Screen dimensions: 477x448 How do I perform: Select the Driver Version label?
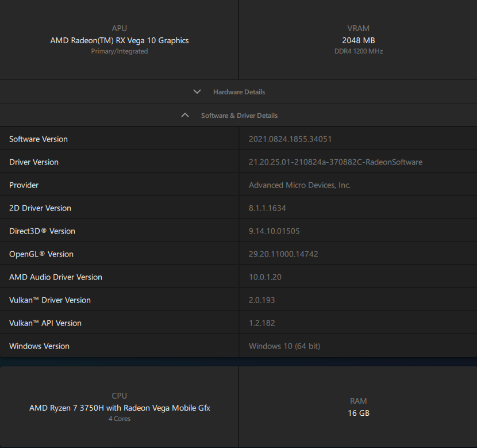point(34,162)
